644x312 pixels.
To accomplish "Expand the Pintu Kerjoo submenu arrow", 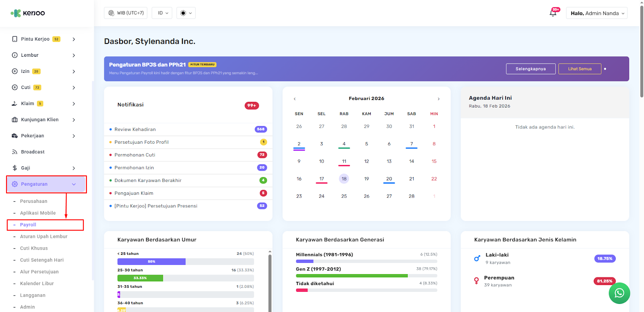I will click(74, 39).
